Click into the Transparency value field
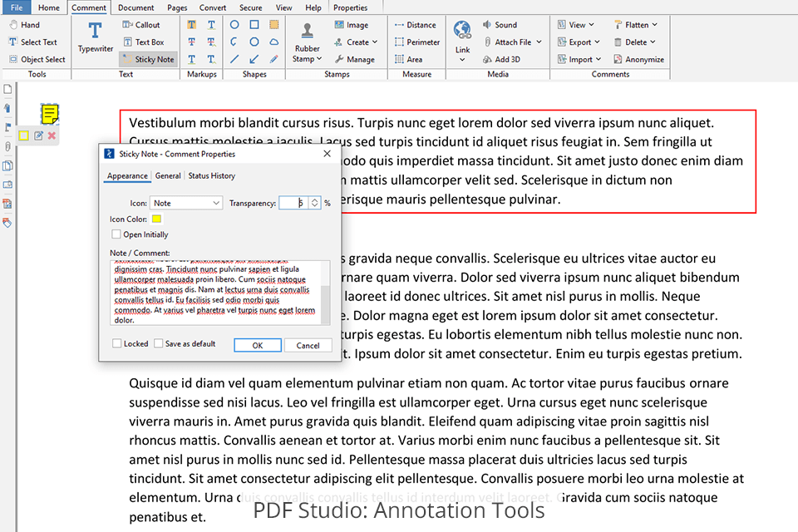 tap(294, 203)
